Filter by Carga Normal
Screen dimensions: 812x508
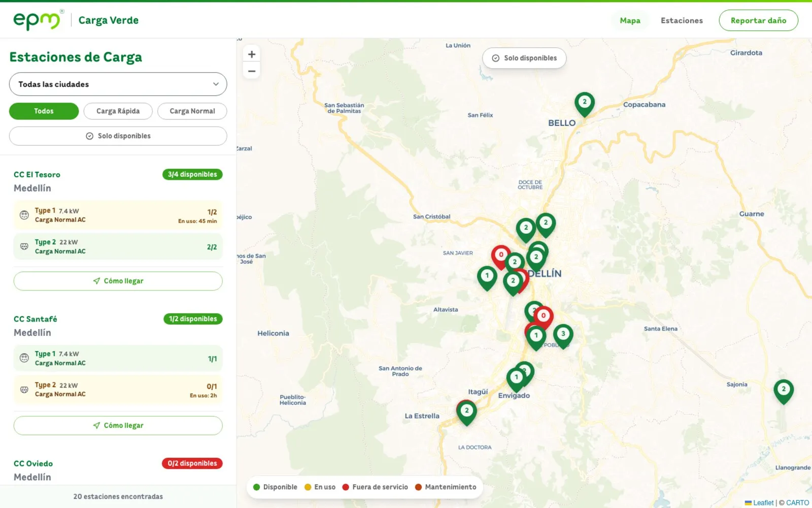point(192,111)
